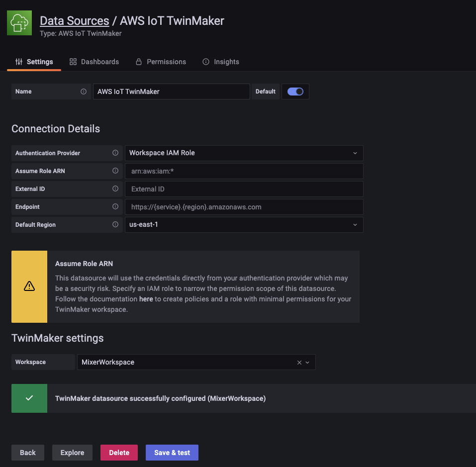Click the 'Connection Details' heading
The width and height of the screenshot is (476, 467).
pyautogui.click(x=56, y=129)
